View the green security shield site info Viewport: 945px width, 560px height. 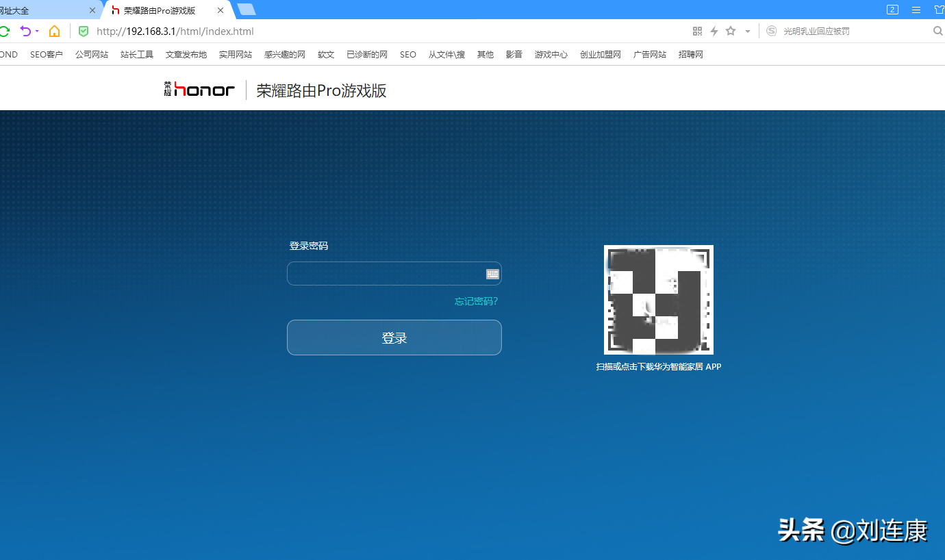click(84, 31)
